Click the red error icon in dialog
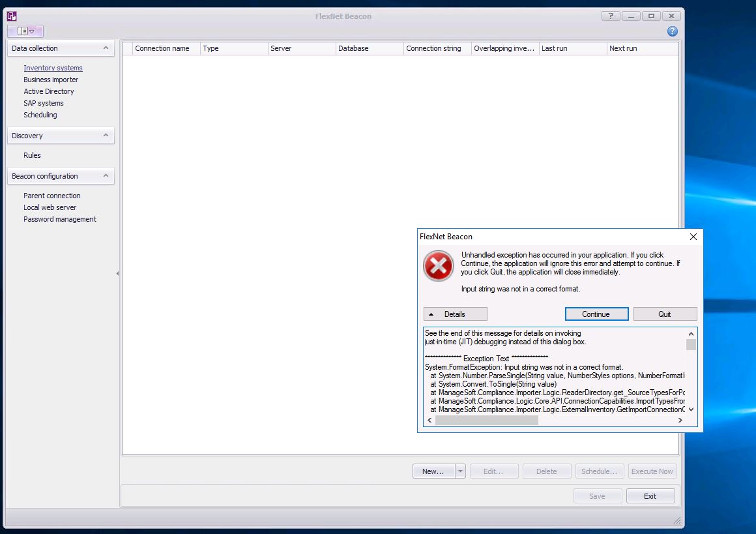Image resolution: width=756 pixels, height=534 pixels. click(x=438, y=266)
